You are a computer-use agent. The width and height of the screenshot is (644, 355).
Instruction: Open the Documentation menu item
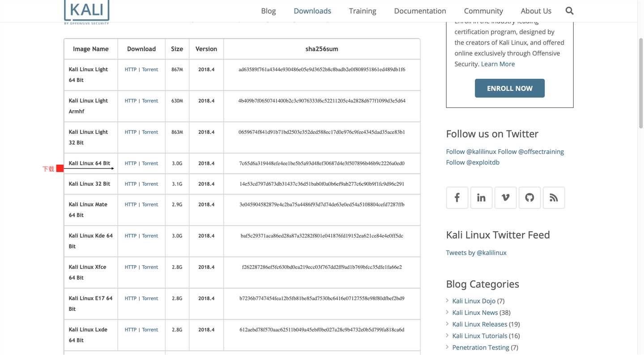[420, 11]
